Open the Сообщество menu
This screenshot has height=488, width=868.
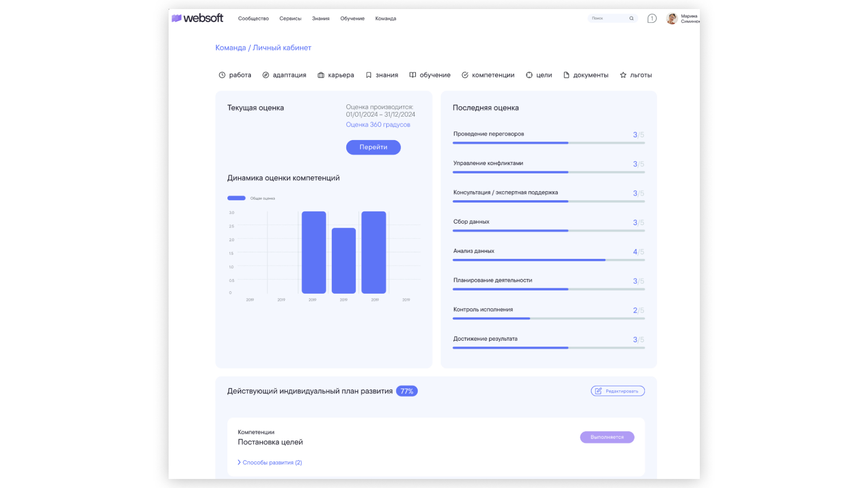click(254, 19)
